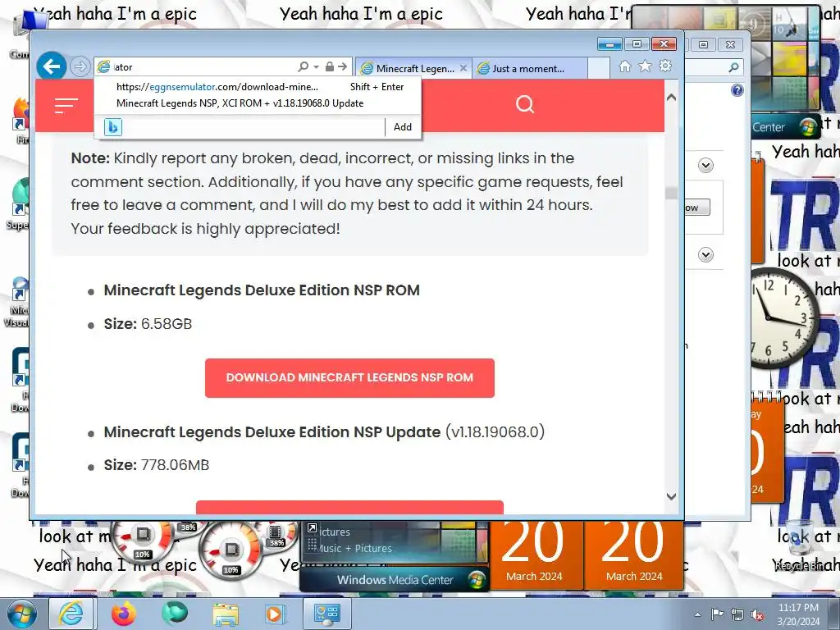840x630 pixels.
Task: Show hidden tray icons arrow
Action: (x=697, y=614)
